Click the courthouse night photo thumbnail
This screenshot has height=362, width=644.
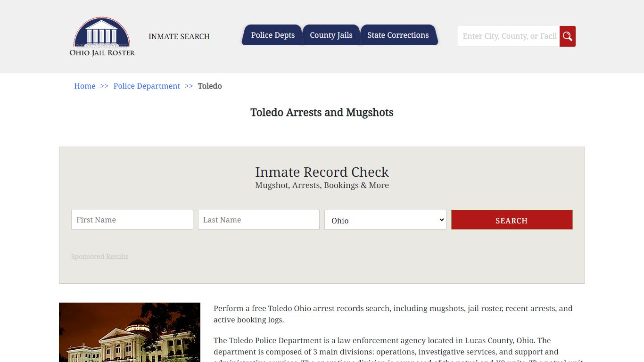129,332
